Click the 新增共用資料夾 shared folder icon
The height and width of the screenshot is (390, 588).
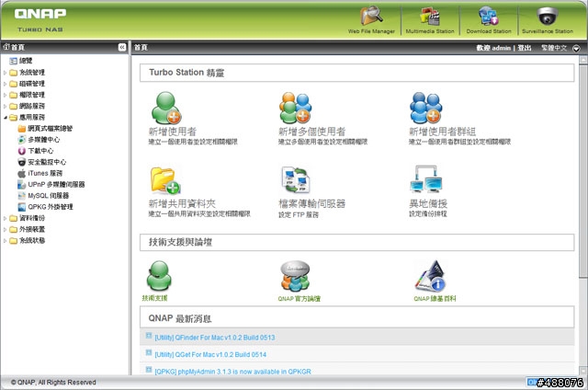165,180
